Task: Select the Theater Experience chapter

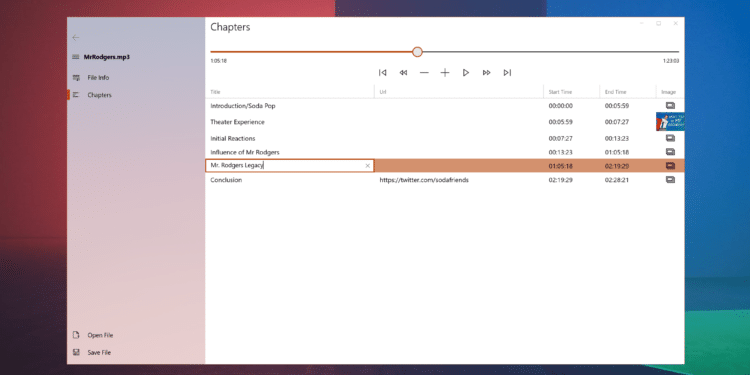Action: (237, 122)
